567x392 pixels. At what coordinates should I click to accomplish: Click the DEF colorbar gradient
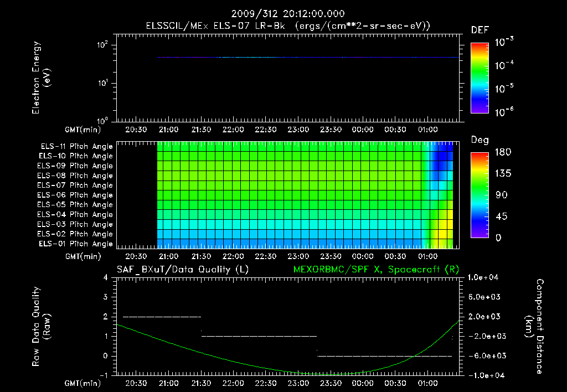(x=480, y=78)
